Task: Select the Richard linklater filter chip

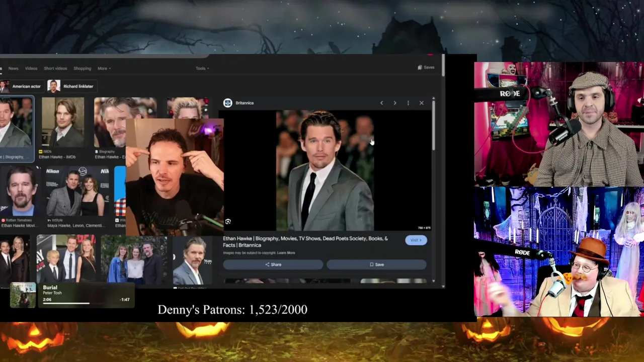Action: (x=71, y=86)
